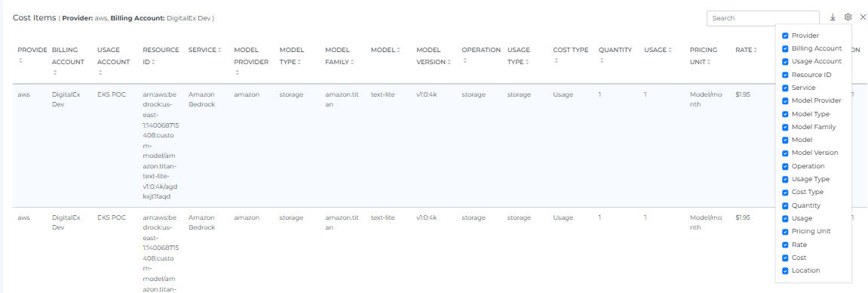
Task: Toggle the Resource ID column checkbox
Action: coord(785,75)
